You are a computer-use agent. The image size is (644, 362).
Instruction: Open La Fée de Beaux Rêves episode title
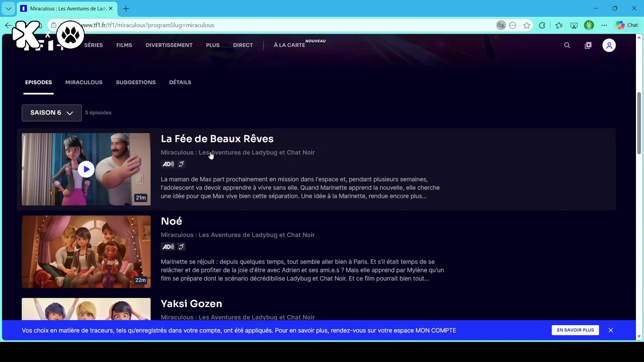tap(217, 139)
